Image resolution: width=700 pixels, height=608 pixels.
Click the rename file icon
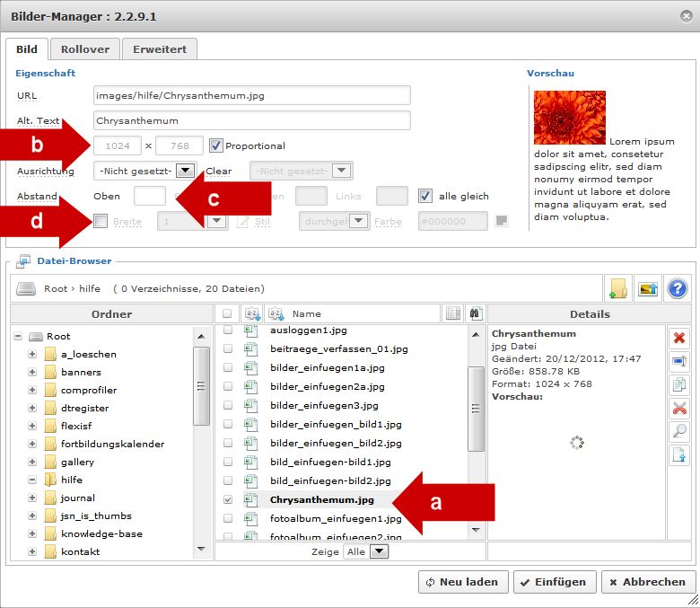(x=679, y=361)
